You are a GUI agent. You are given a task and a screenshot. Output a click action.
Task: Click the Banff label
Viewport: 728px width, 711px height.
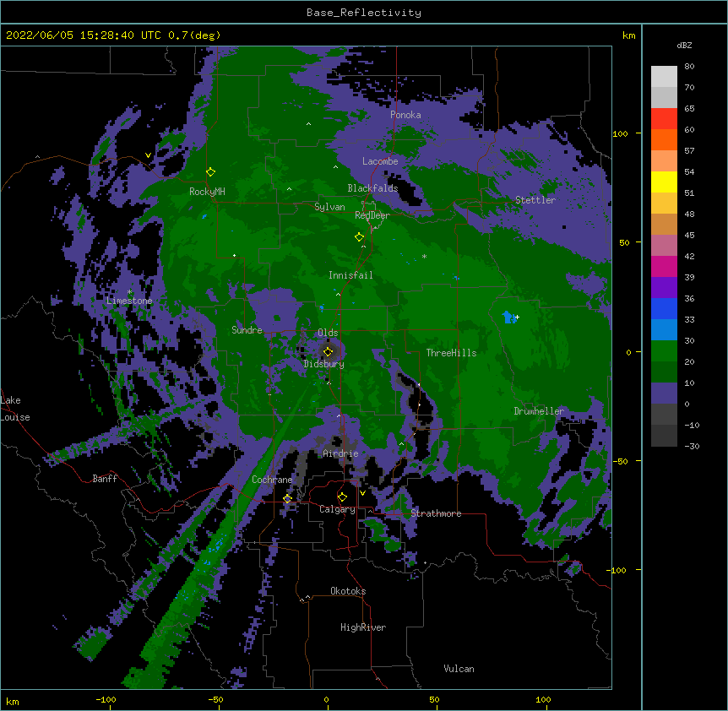coord(105,479)
